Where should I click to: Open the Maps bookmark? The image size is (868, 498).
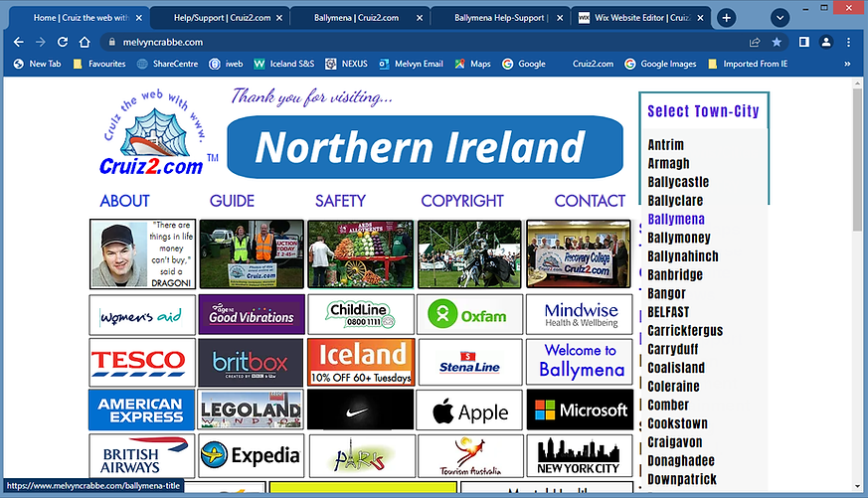(472, 64)
